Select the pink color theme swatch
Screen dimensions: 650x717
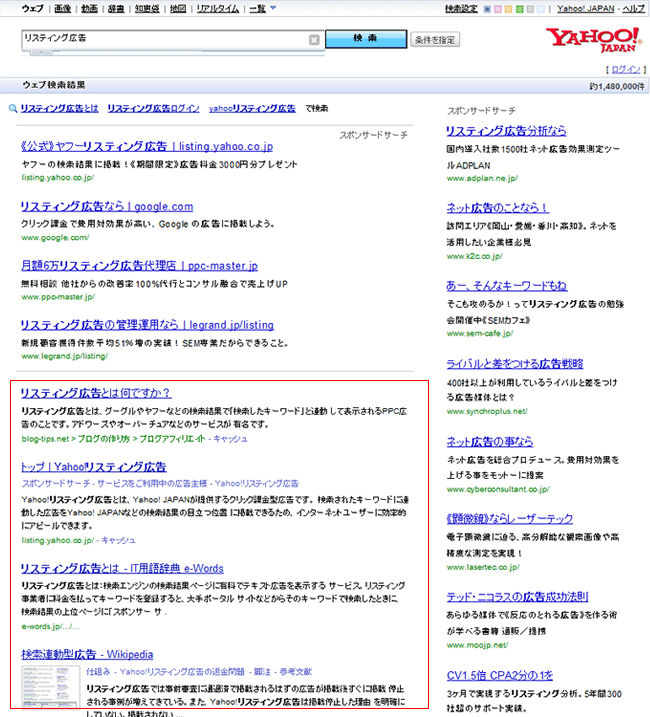(498, 9)
